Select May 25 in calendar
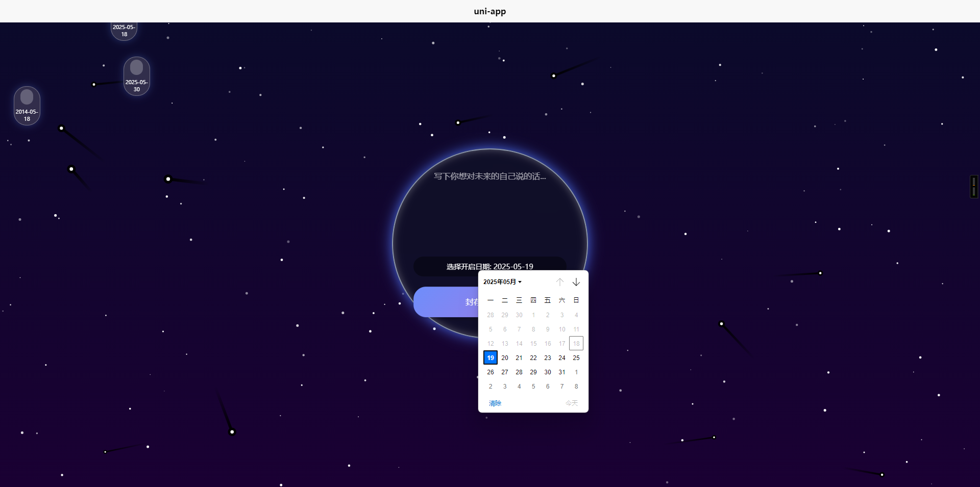 point(576,358)
